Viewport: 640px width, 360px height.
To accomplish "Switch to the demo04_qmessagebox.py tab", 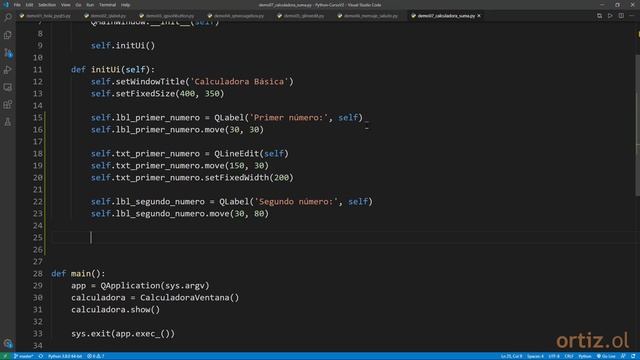I will [x=236, y=16].
